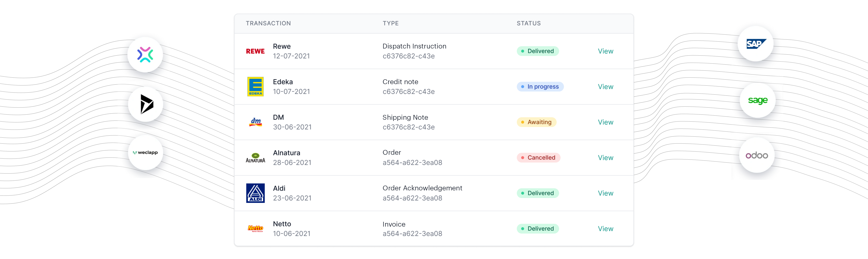Click the Order Acknowledgement type text
Image resolution: width=868 pixels, height=259 pixels.
pos(422,188)
